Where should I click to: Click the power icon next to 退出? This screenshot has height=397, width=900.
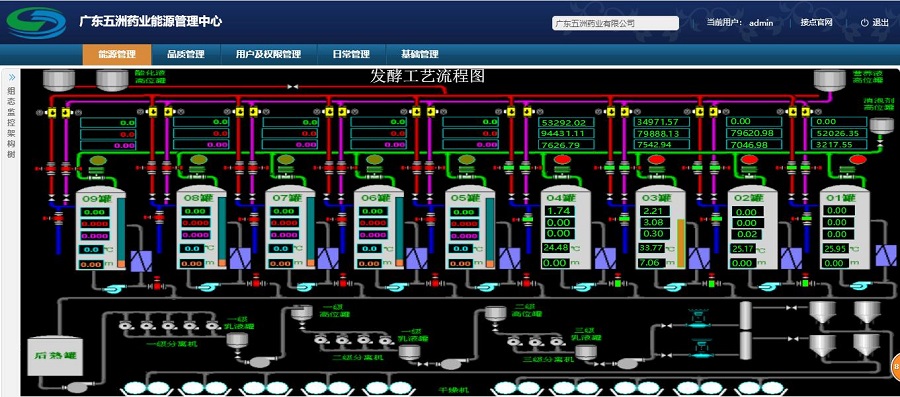tap(864, 23)
